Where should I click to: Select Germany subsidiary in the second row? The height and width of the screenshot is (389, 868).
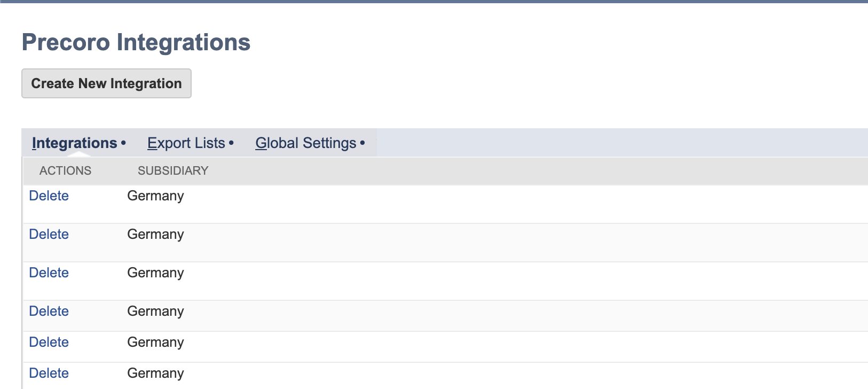155,235
